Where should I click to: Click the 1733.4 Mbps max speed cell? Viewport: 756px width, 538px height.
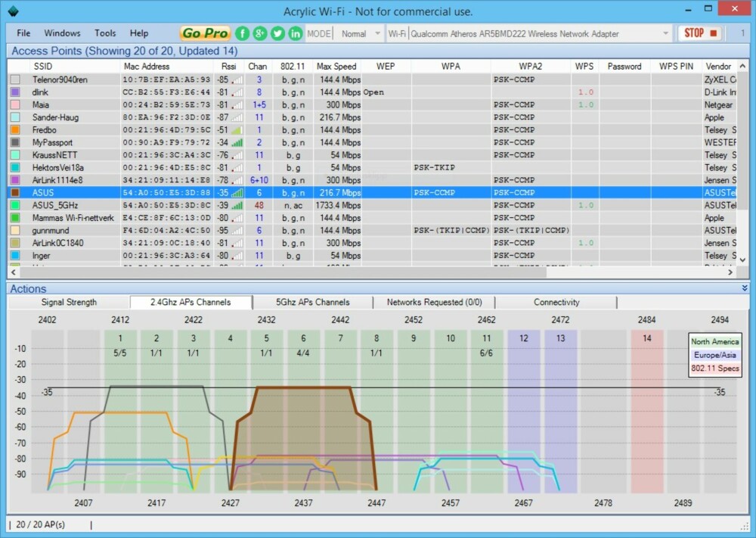click(338, 205)
